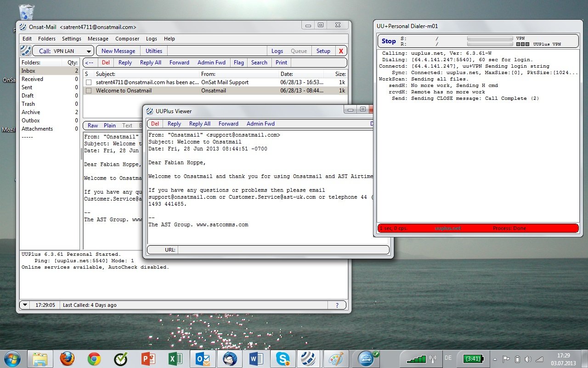The image size is (588, 368).
Task: Click the red status bar in Dialer
Action: (478, 228)
